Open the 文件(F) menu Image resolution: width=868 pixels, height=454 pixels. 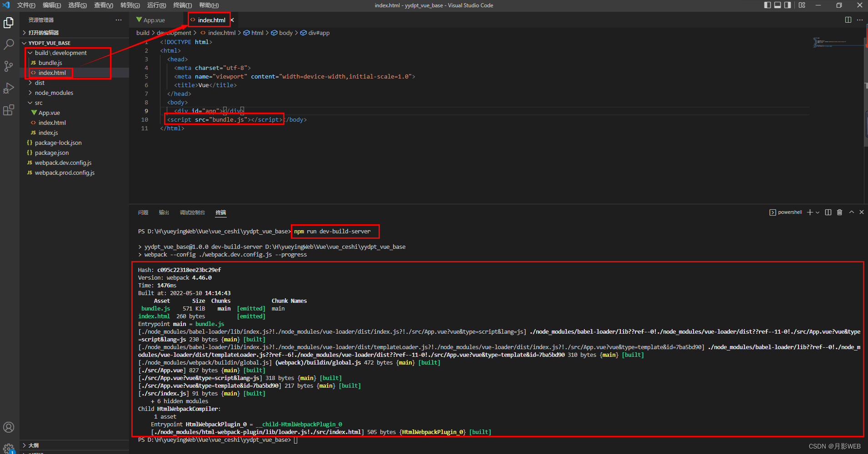[x=26, y=5]
